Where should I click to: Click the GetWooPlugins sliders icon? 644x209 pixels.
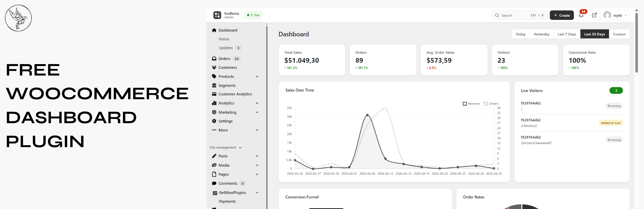coord(215,193)
